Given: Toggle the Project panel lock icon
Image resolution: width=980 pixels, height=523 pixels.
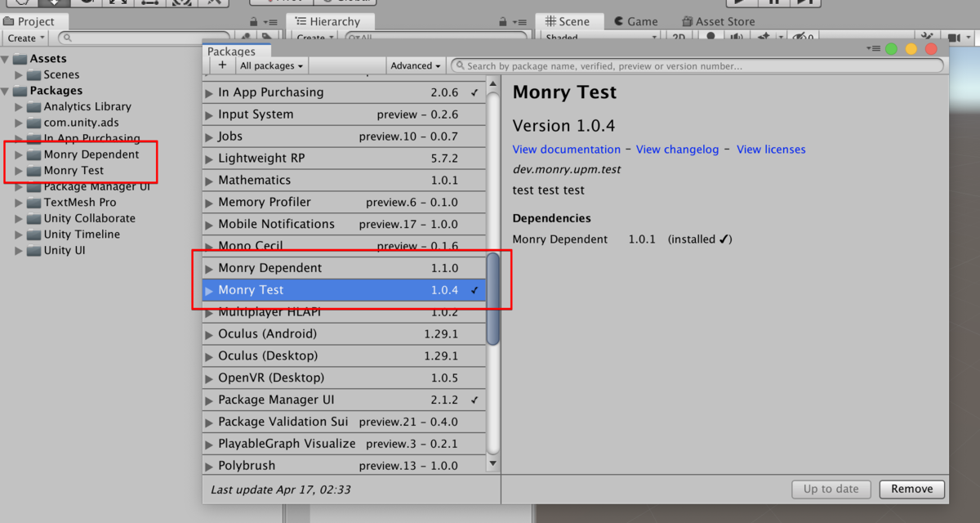Looking at the screenshot, I should point(255,22).
